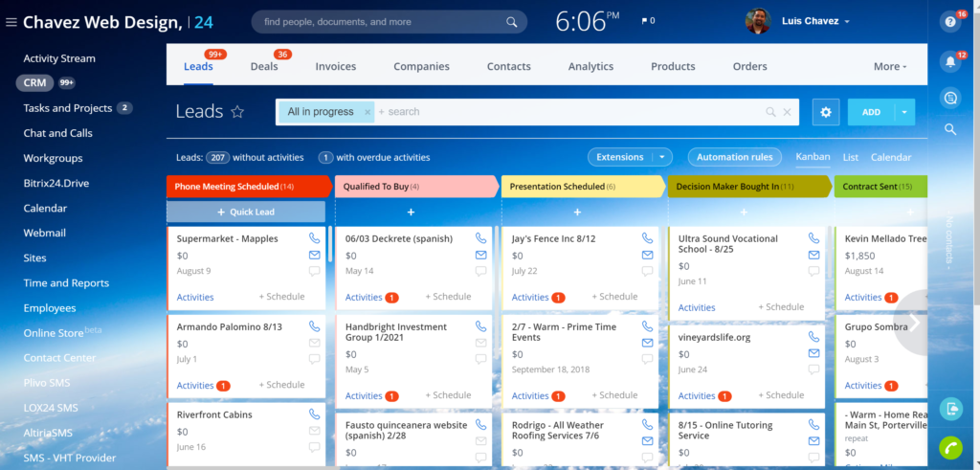Click email icon on vineyardslife.org card
Screen dimensions: 980x470
pyautogui.click(x=813, y=353)
